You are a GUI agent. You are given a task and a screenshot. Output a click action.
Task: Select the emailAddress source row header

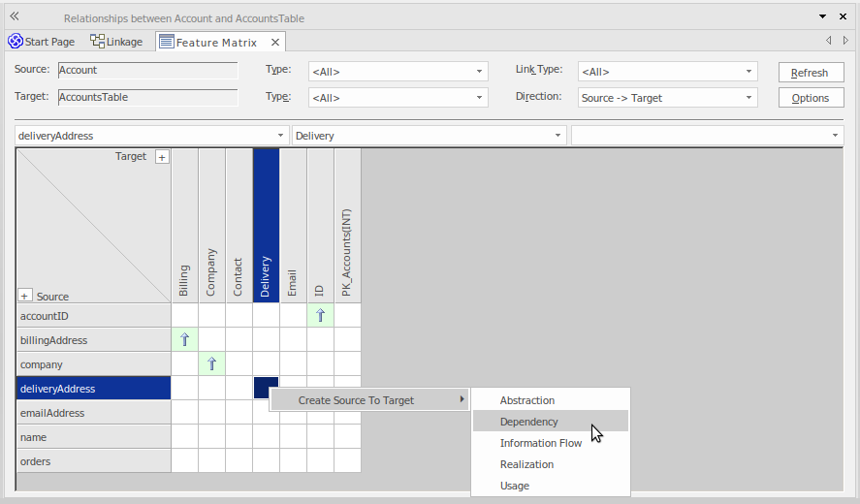pyautogui.click(x=93, y=413)
